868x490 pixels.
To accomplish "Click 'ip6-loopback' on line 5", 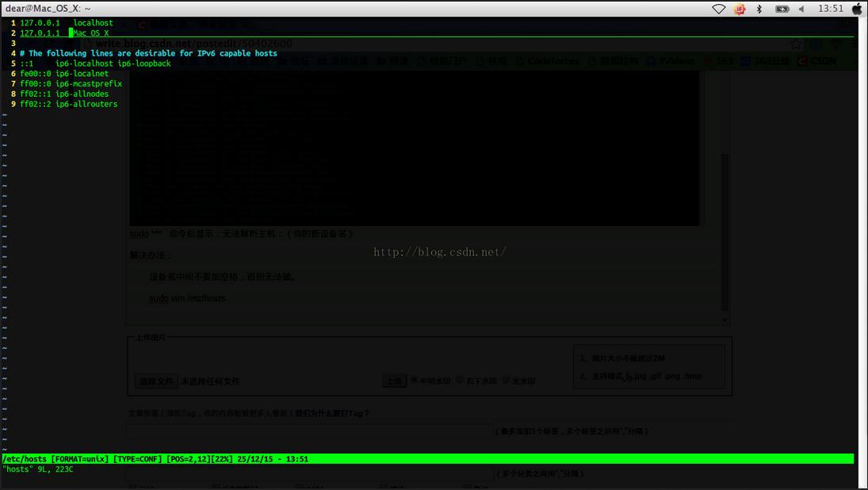I will pos(144,63).
